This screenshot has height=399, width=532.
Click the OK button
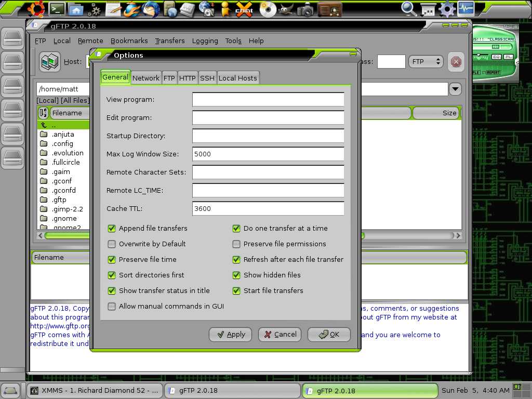pyautogui.click(x=329, y=335)
